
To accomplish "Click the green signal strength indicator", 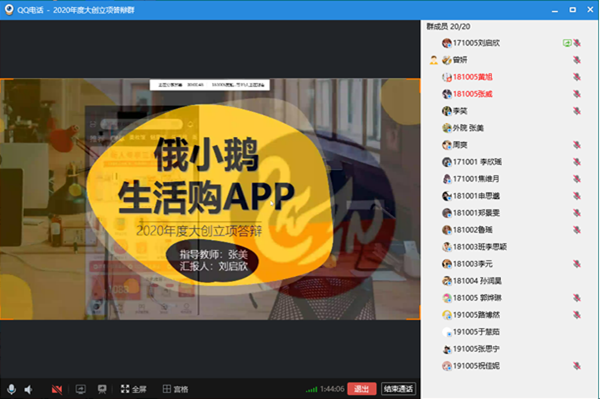I will [x=311, y=389].
